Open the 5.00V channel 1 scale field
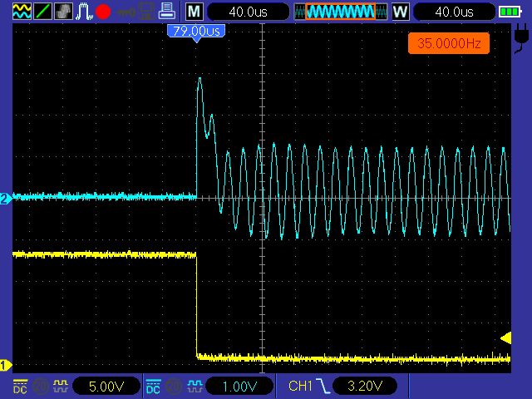The width and height of the screenshot is (532, 399). (x=106, y=387)
